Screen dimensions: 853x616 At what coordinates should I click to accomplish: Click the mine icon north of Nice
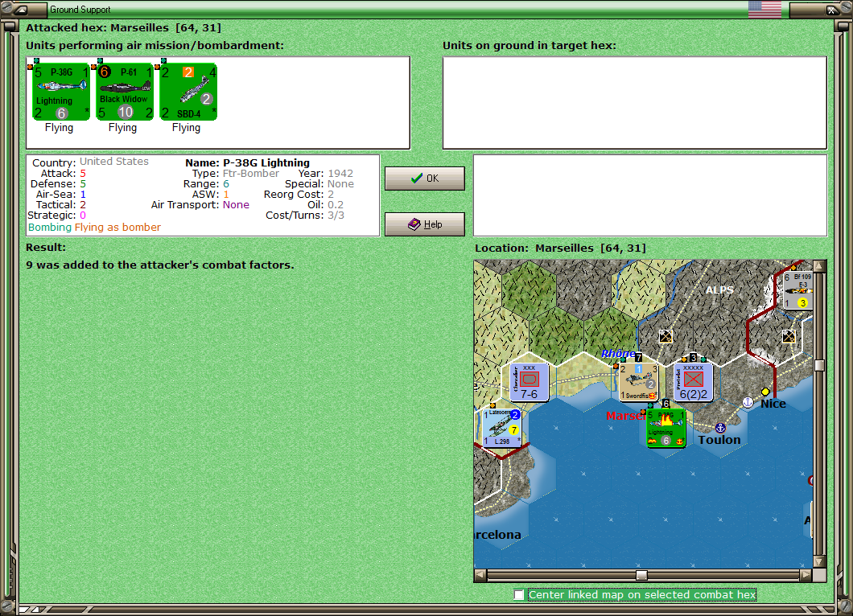789,336
